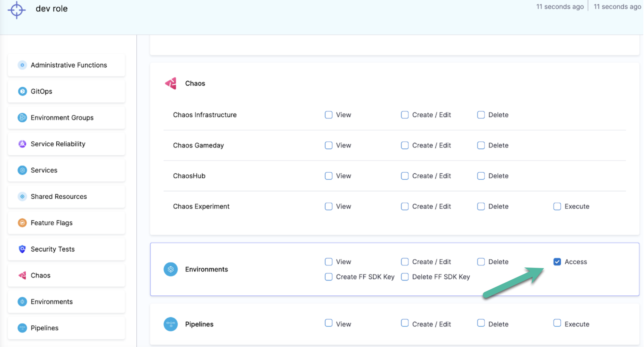Click the pink Chaos section header icon
This screenshot has width=644, height=347.
click(171, 83)
